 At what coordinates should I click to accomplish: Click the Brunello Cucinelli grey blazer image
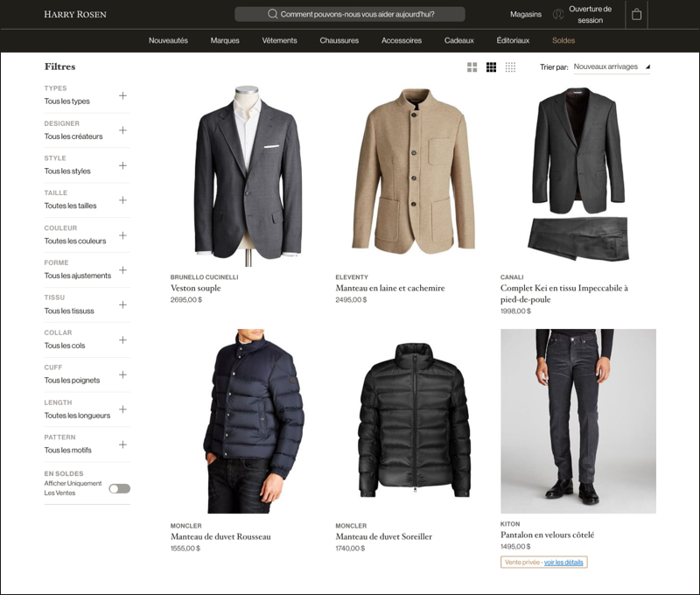(248, 177)
